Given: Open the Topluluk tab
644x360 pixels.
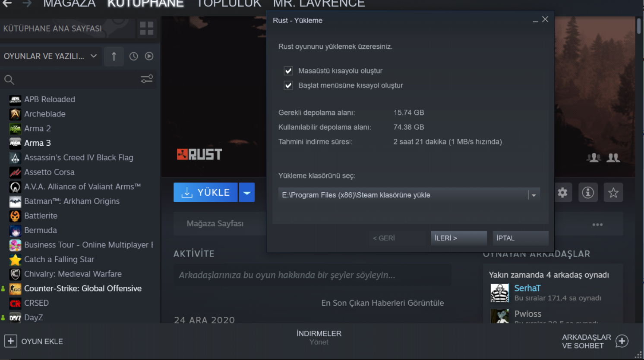Looking at the screenshot, I should 229,4.
